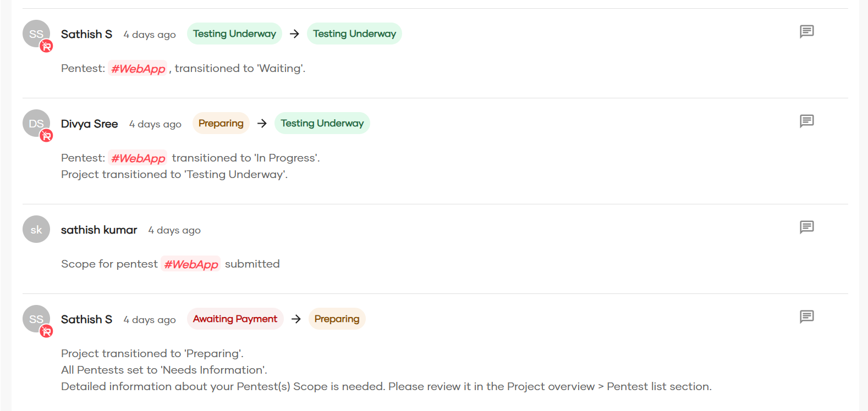Open #WebApp link in 'In Progress' entry
868x411 pixels.
(x=138, y=158)
